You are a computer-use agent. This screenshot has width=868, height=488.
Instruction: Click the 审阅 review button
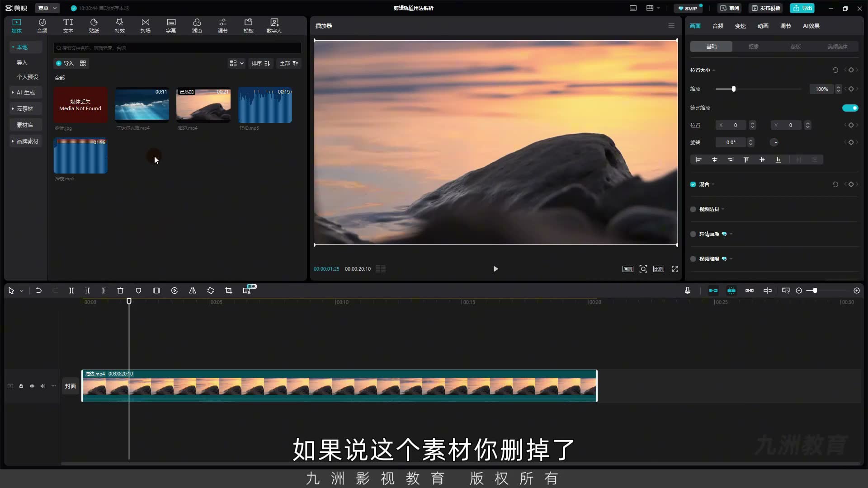(729, 8)
